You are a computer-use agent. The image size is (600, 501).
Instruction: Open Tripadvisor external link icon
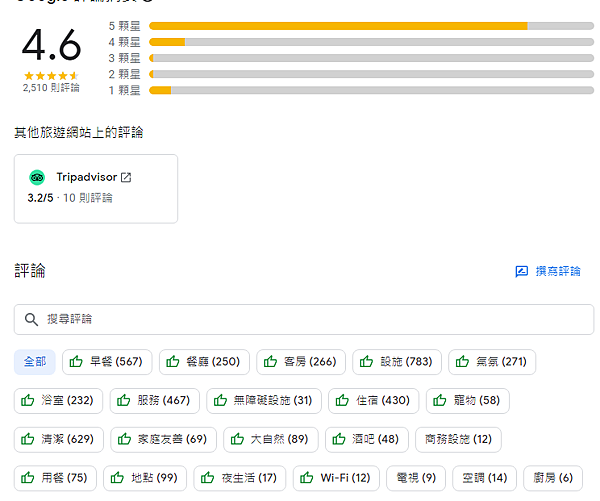pyautogui.click(x=126, y=178)
